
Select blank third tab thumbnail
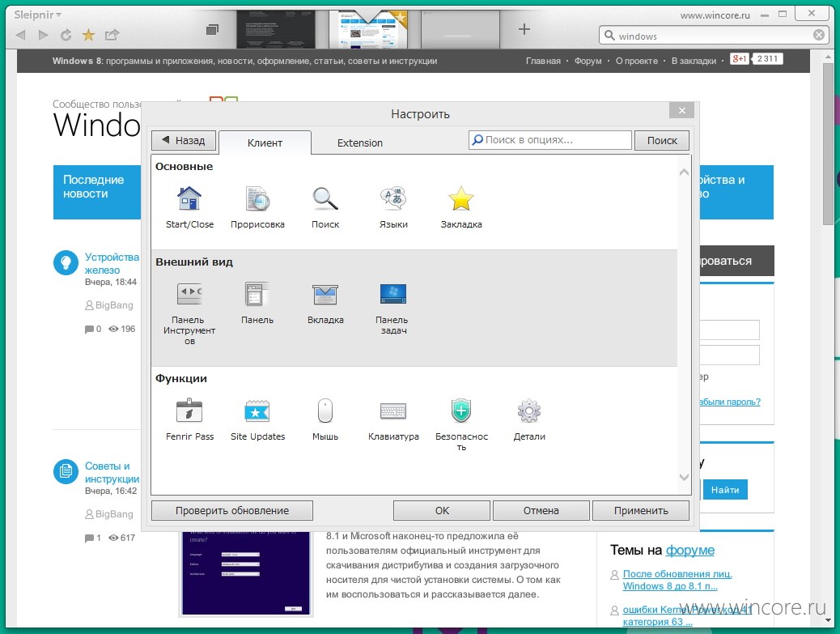(460, 29)
